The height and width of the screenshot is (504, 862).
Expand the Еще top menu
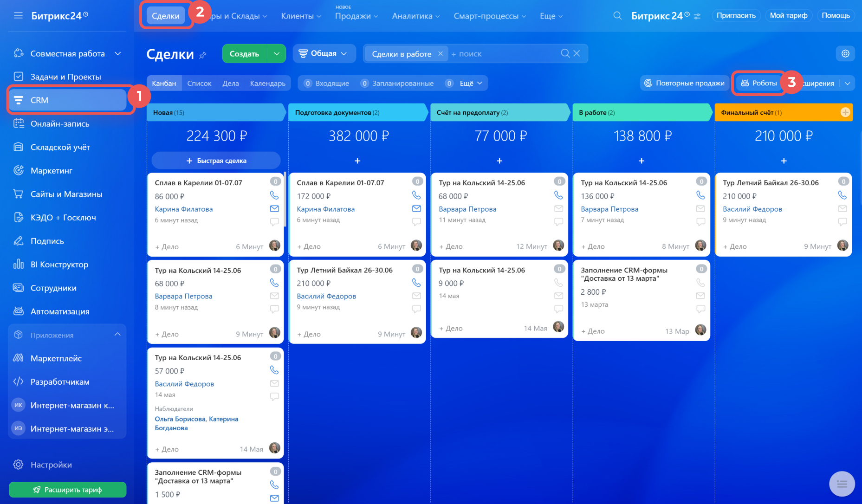[551, 16]
